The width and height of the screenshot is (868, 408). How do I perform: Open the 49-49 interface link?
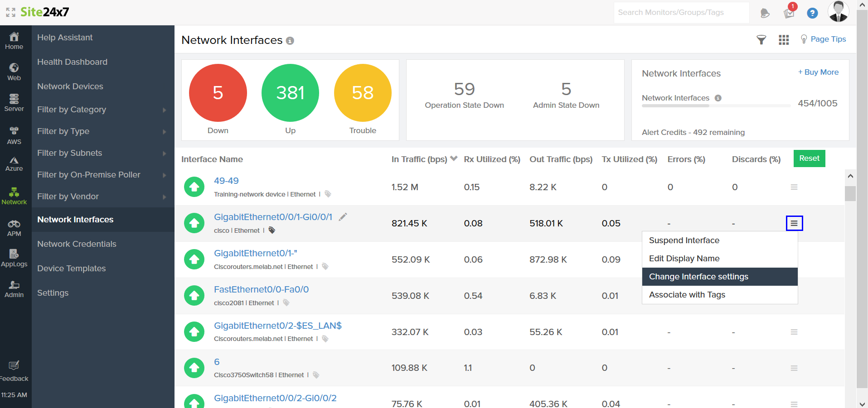click(226, 181)
